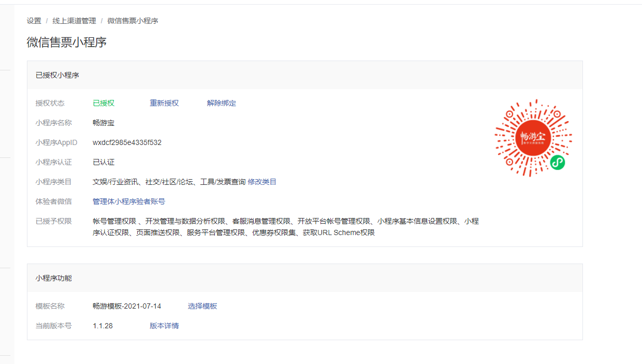This screenshot has width=642, height=364.
Task: Click the 授权状态 field label
Action: 50,103
